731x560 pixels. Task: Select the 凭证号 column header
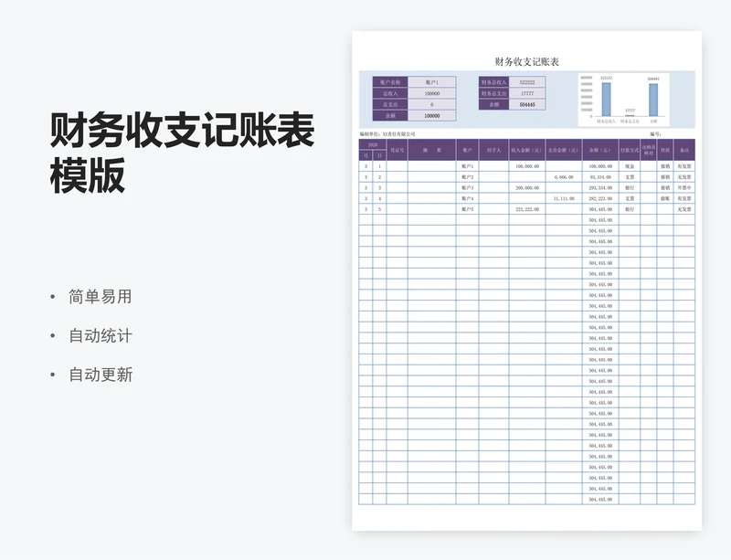click(x=397, y=150)
